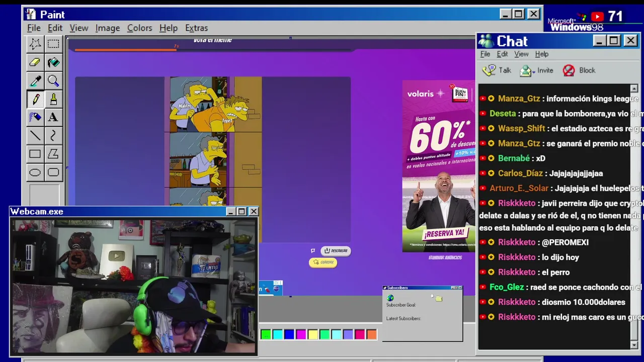The image size is (644, 362).
Task: Click username Arturo_E._Solar in chat
Action: coord(519,188)
